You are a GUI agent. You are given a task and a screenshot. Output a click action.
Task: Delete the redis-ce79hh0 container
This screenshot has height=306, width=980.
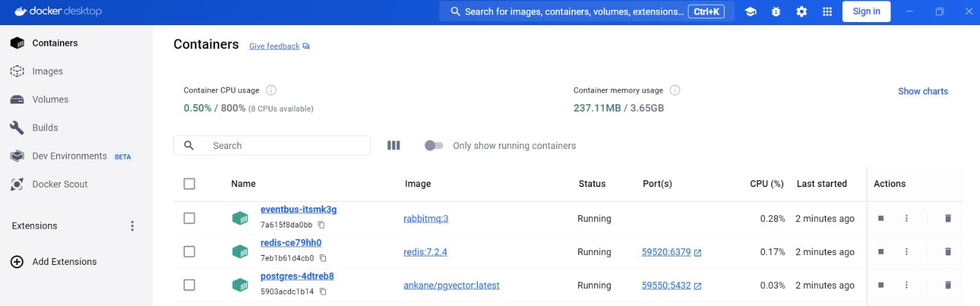tap(948, 251)
